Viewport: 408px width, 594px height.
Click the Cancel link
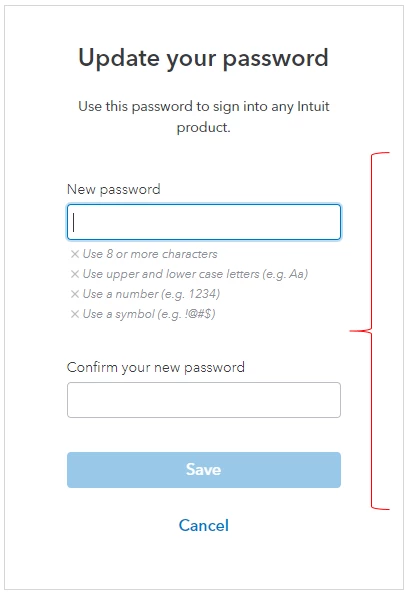pyautogui.click(x=204, y=525)
